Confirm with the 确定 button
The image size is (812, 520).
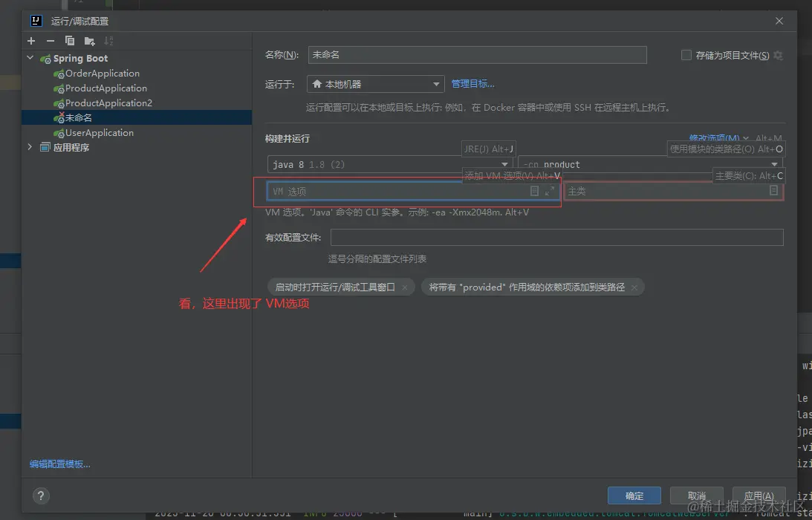tap(634, 495)
